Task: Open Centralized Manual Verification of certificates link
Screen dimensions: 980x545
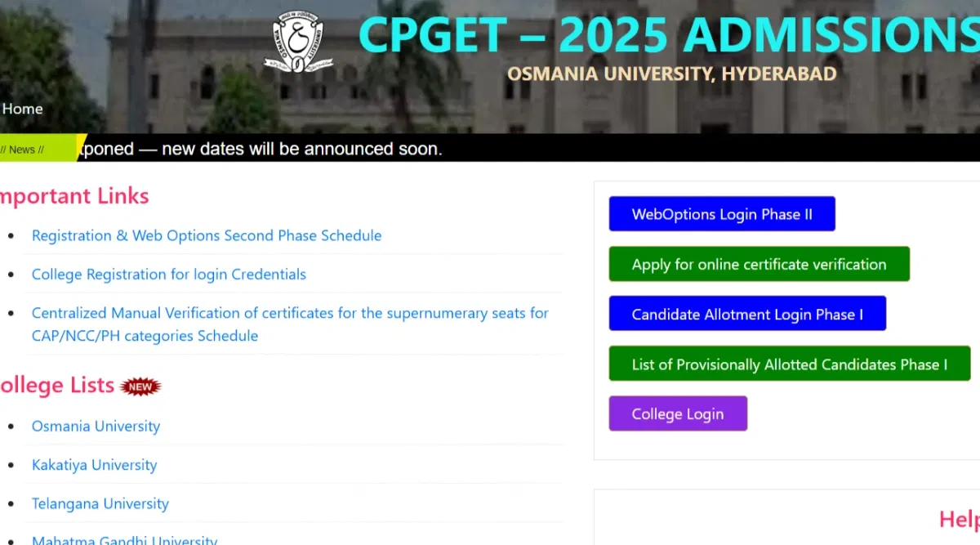Action: coord(290,314)
